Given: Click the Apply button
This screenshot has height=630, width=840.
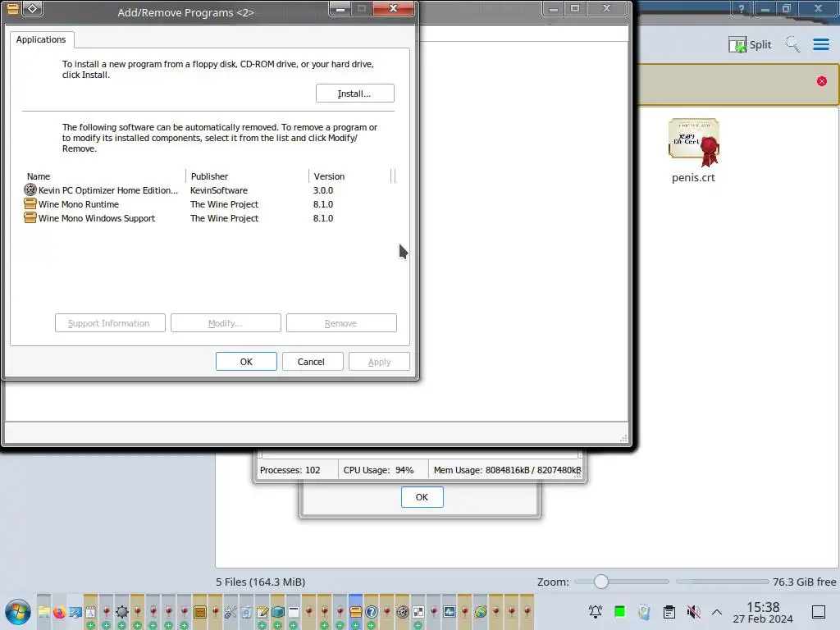Looking at the screenshot, I should point(379,362).
